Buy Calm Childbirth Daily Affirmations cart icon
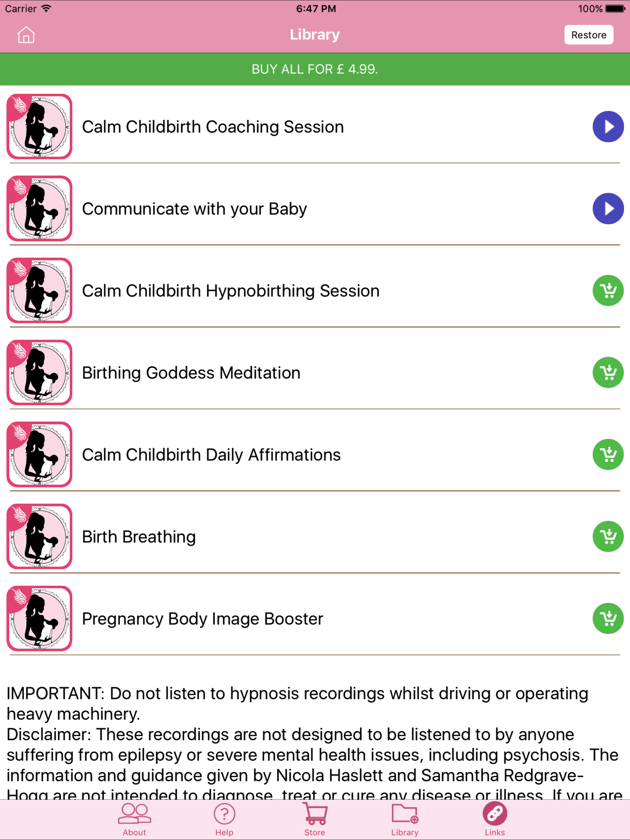The width and height of the screenshot is (630, 840). pyautogui.click(x=608, y=454)
